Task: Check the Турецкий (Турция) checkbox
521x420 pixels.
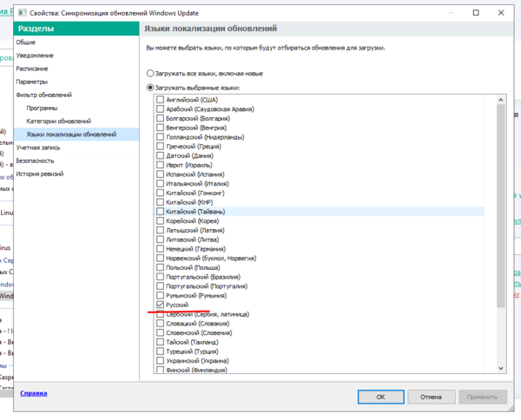Action: (x=160, y=351)
